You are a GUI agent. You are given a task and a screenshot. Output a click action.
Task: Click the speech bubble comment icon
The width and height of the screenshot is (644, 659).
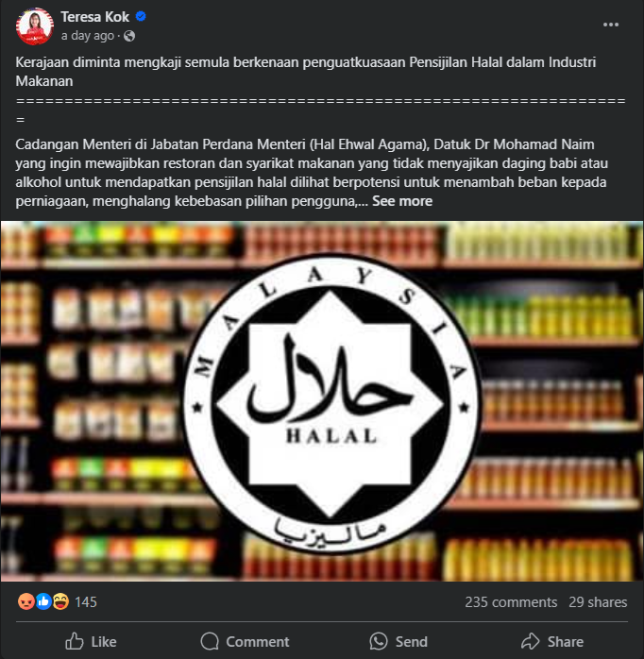pyautogui.click(x=210, y=641)
